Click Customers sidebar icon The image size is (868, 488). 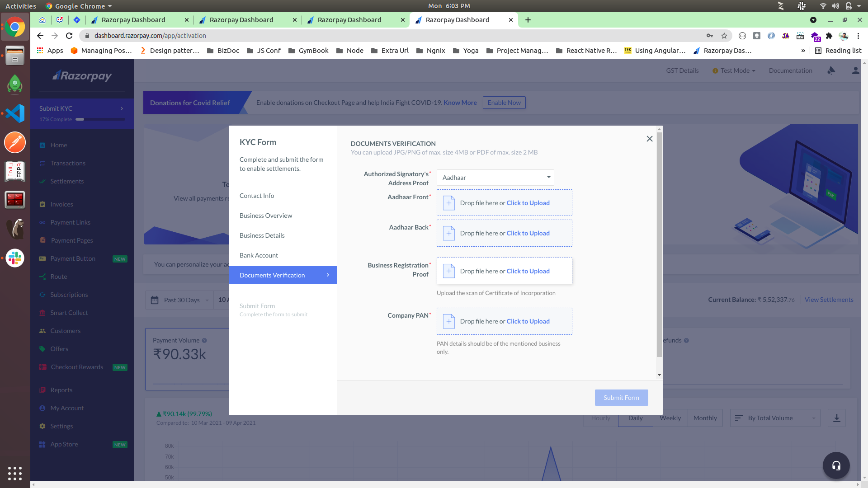click(42, 331)
